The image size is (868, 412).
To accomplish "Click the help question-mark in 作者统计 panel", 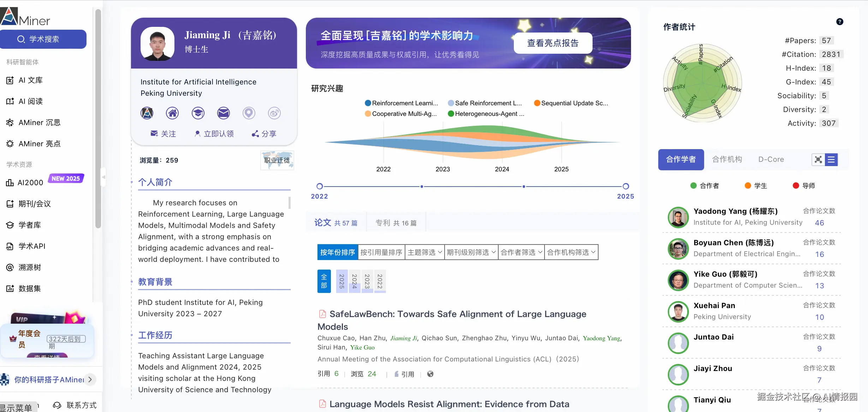I will pos(840,22).
